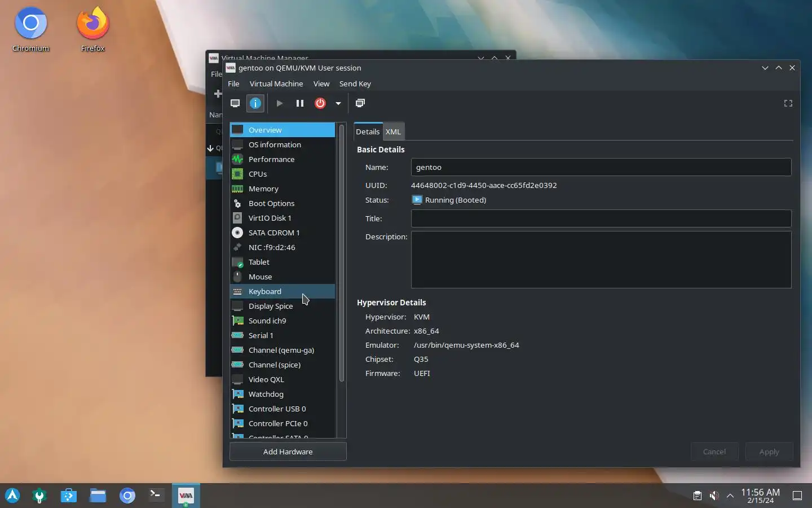This screenshot has height=508, width=812.
Task: Click the Run virtual machine play button
Action: (x=279, y=103)
